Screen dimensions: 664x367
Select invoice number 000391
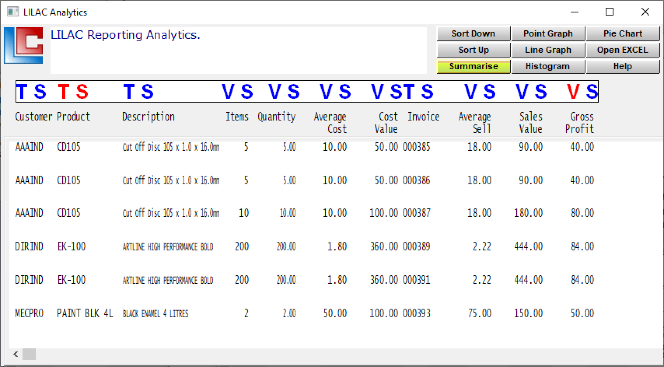[x=416, y=280]
